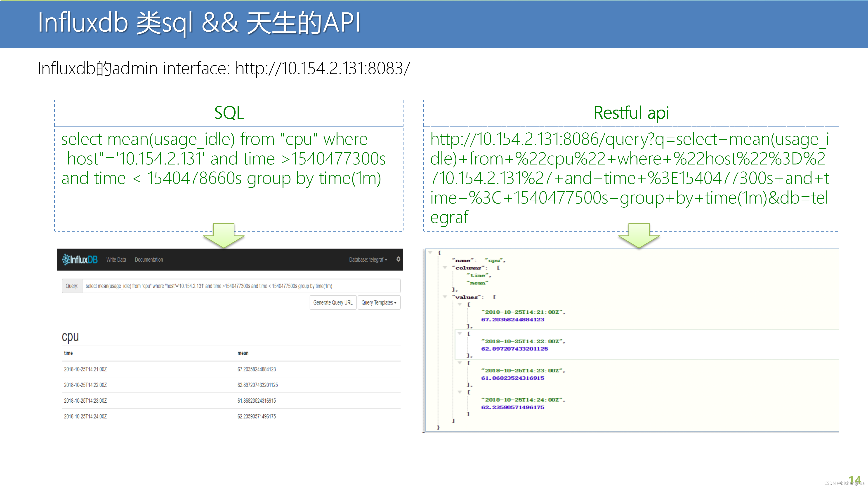
Task: Click the green arrow below SQL box
Action: [x=224, y=236]
